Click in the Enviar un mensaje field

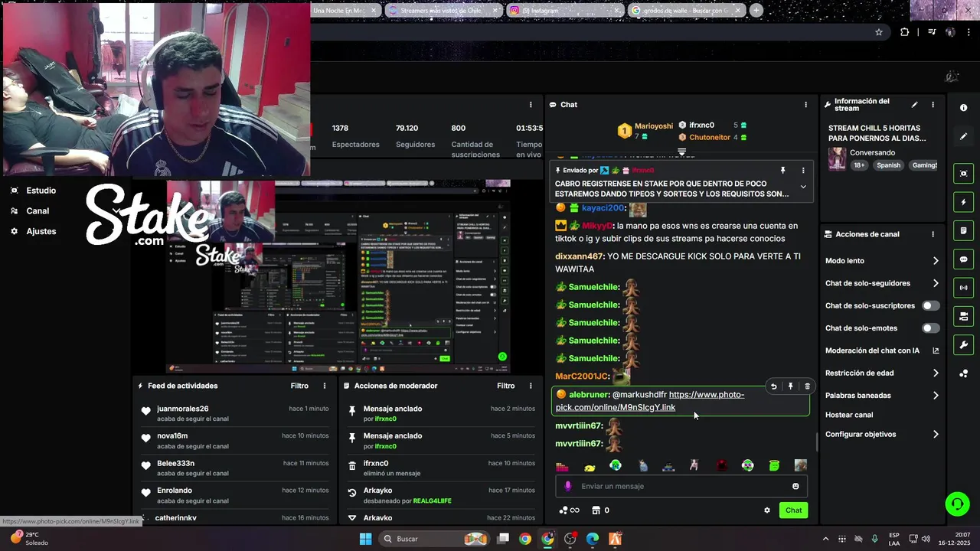tap(681, 486)
